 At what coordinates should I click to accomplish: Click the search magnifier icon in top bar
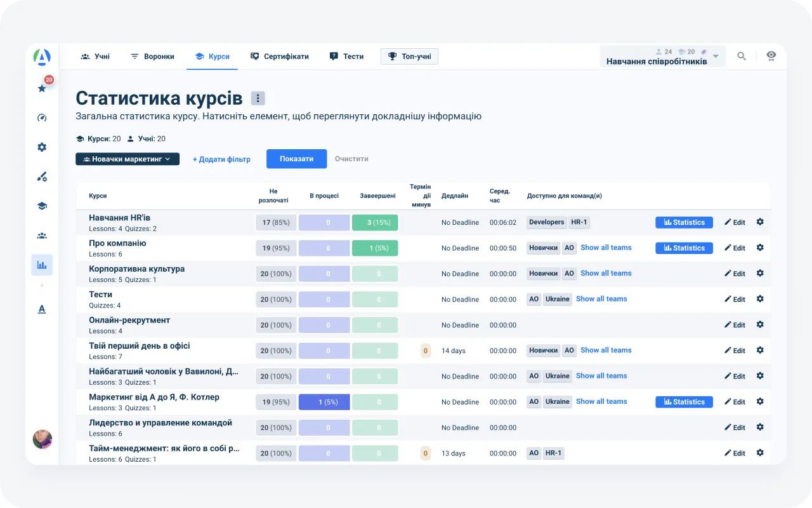click(x=741, y=56)
